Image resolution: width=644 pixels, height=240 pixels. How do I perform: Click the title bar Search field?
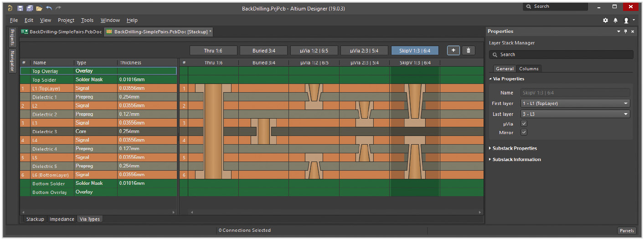[x=555, y=6]
